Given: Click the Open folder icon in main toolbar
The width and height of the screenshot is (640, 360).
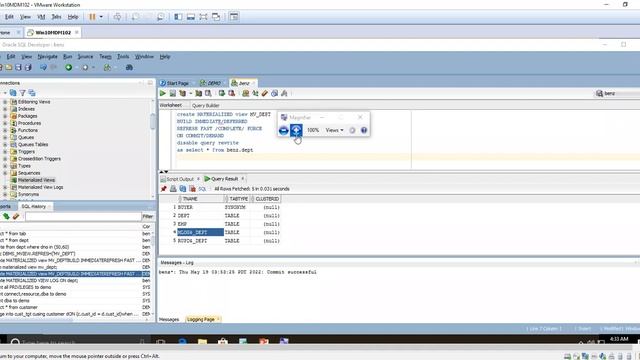Looking at the screenshot, I should click(9, 67).
